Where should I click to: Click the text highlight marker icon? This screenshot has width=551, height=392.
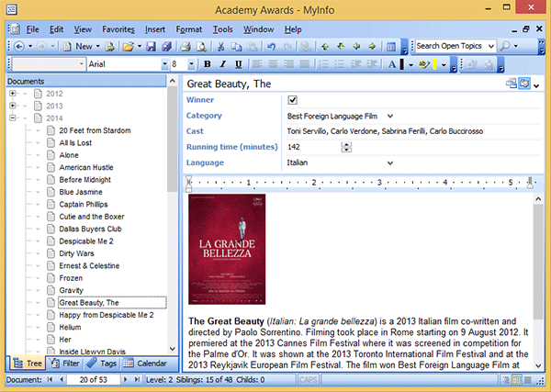coord(423,64)
